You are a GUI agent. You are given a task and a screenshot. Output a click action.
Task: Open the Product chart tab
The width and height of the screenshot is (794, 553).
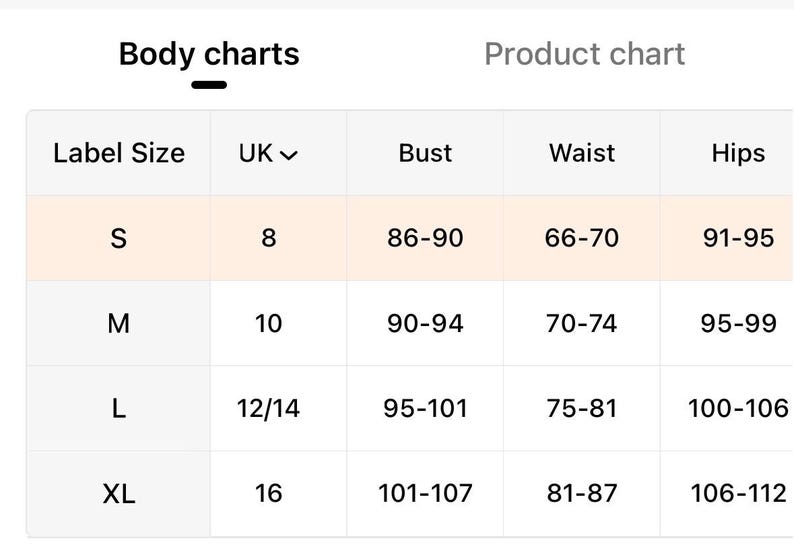[x=584, y=54]
